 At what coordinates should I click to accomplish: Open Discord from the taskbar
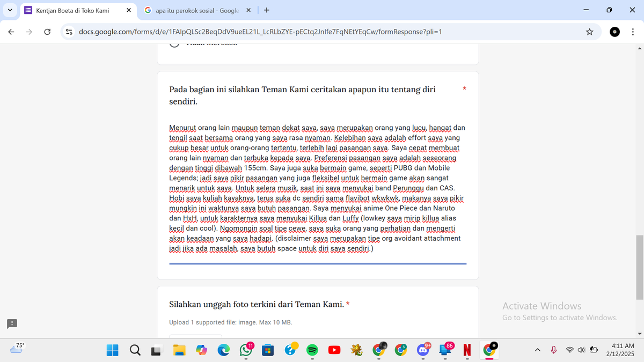coord(423,350)
